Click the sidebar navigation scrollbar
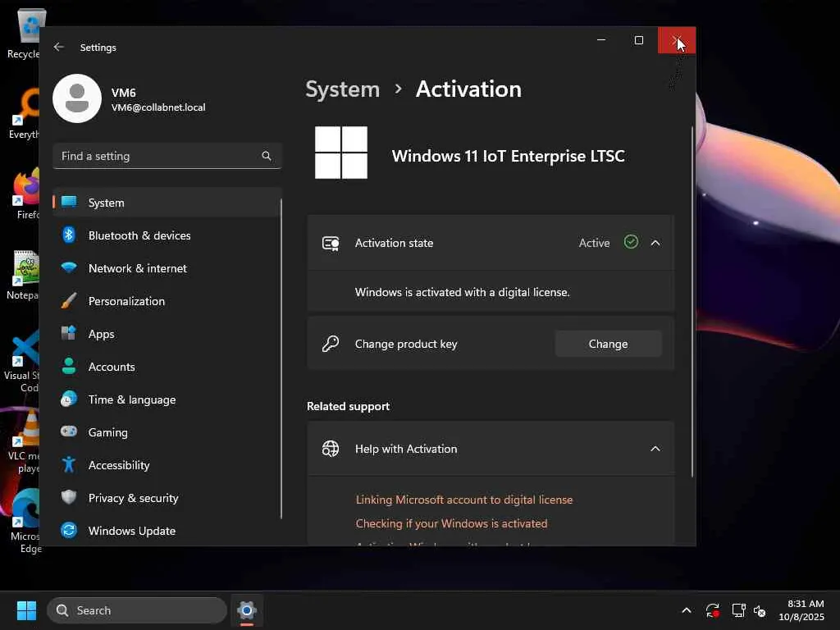 pyautogui.click(x=281, y=359)
